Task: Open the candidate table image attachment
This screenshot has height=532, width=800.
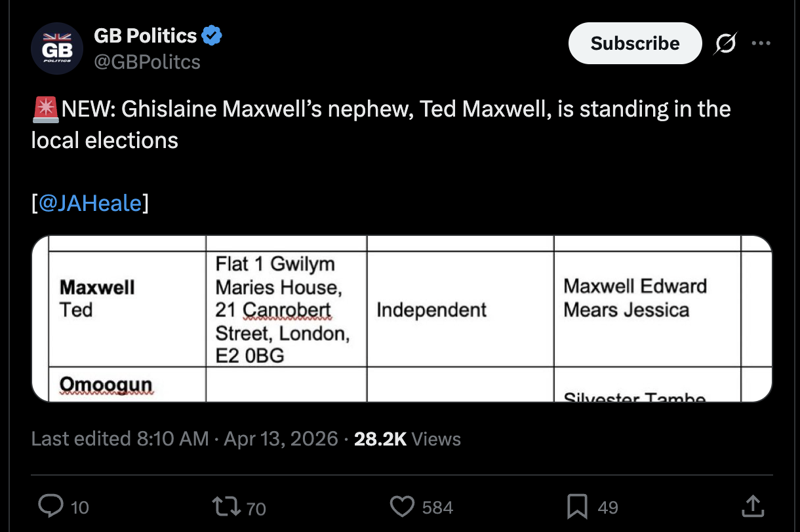Action: coord(401,318)
